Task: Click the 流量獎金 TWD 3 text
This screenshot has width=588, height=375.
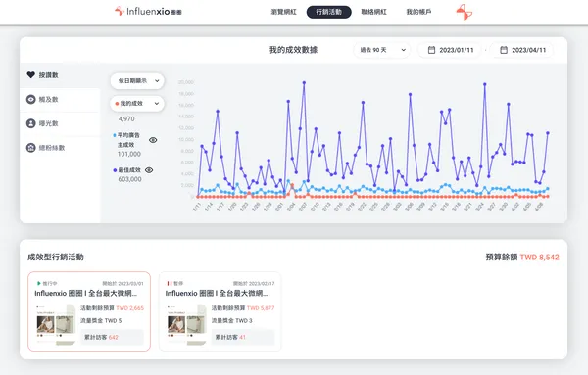Action: [x=231, y=321]
